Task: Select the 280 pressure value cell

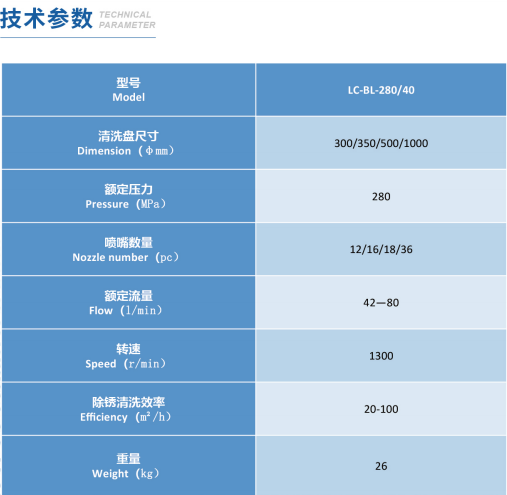Action: point(381,196)
